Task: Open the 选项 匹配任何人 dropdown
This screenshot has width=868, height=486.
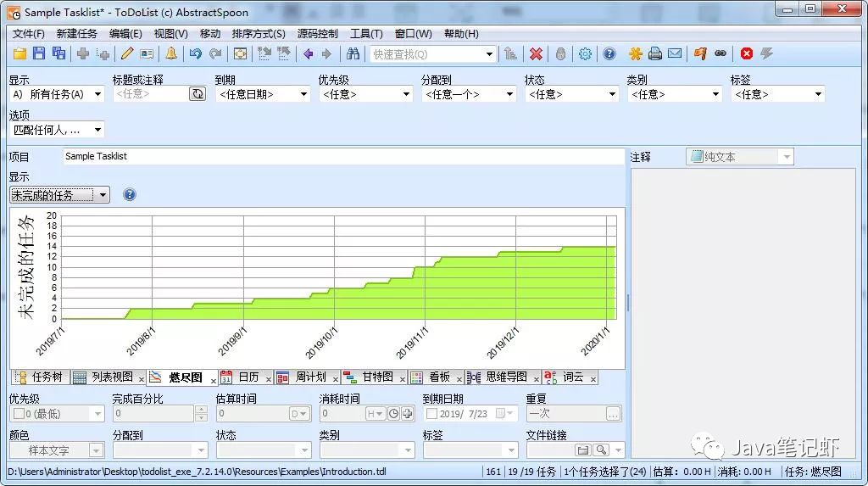Action: (98, 130)
